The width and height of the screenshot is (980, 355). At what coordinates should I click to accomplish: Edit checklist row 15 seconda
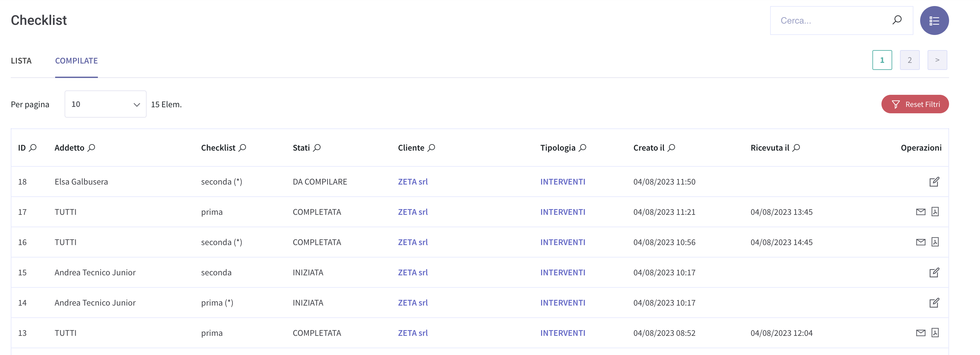point(934,273)
